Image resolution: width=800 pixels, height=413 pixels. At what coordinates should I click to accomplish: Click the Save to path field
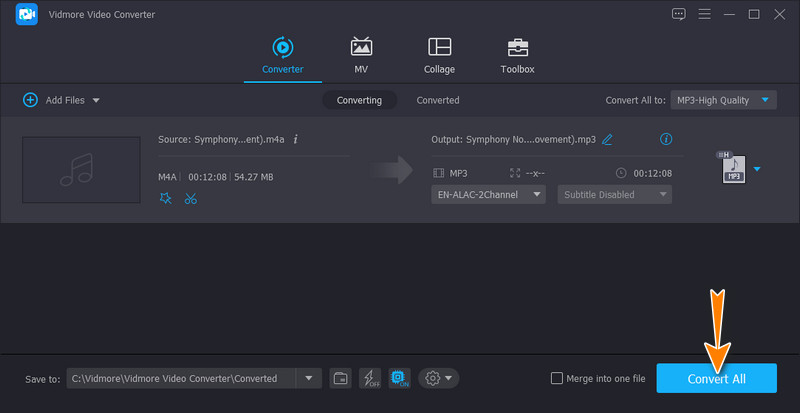(x=180, y=378)
